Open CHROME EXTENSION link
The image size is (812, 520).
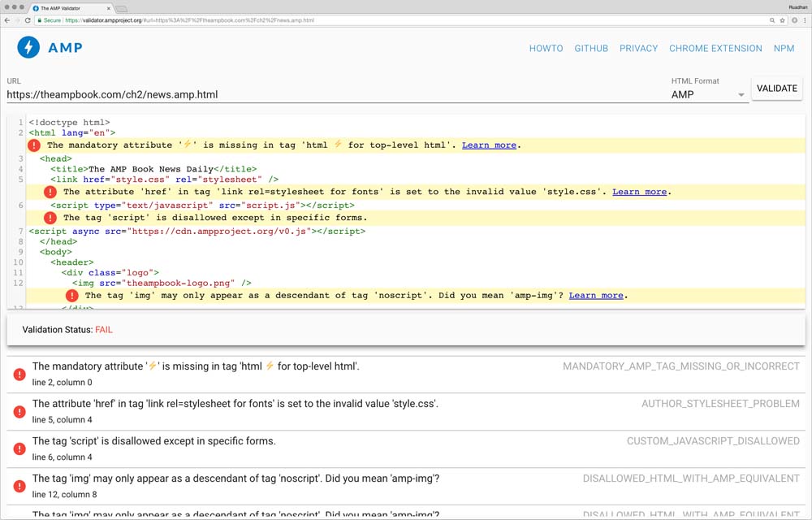[x=715, y=48]
